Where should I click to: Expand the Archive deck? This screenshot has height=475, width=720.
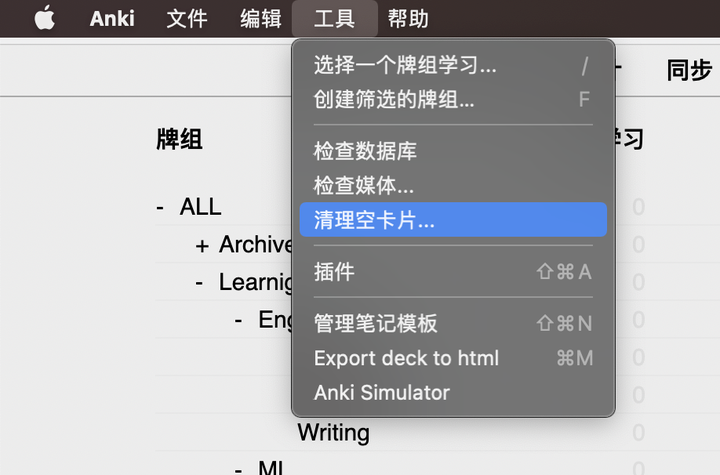[202, 245]
